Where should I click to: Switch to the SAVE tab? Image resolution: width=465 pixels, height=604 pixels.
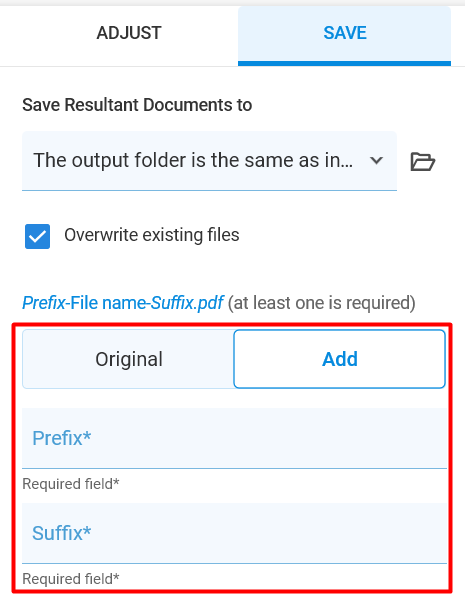click(344, 33)
